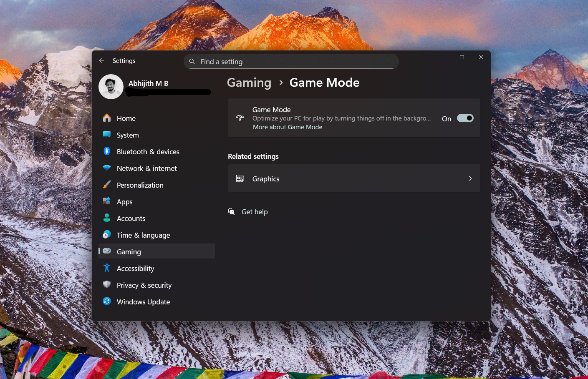Select the Accounts person icon

tap(107, 218)
